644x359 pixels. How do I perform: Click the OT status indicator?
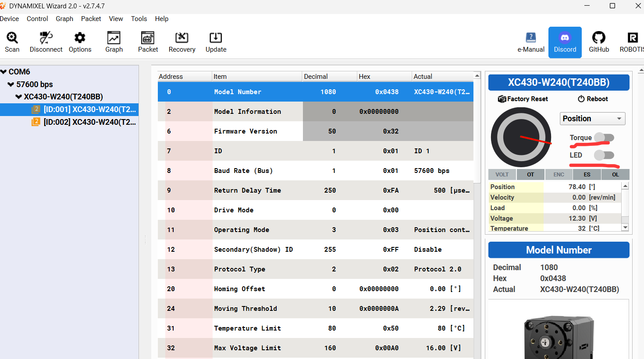[x=530, y=174]
